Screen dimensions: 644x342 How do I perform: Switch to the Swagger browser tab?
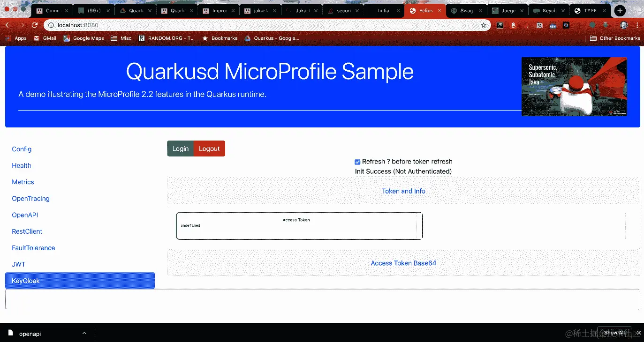(x=467, y=11)
